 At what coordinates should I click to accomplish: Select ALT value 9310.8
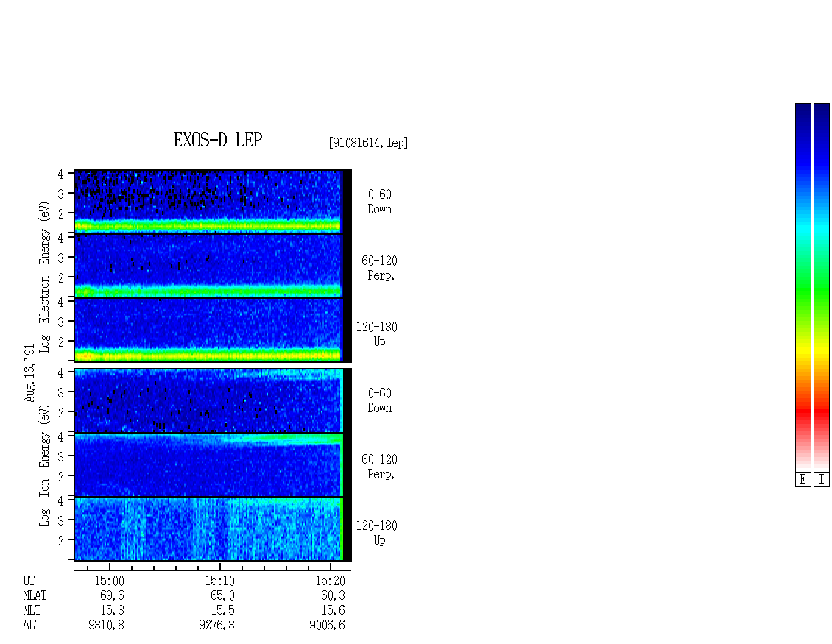[x=106, y=626]
